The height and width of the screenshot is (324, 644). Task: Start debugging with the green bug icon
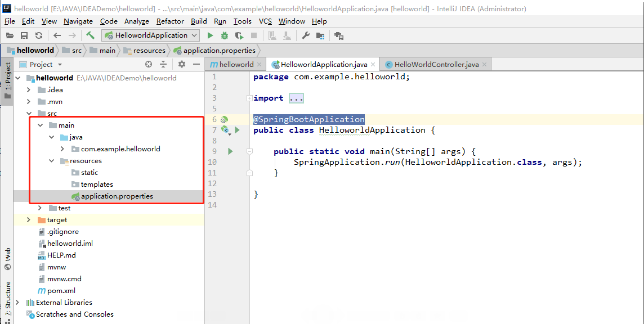click(224, 36)
